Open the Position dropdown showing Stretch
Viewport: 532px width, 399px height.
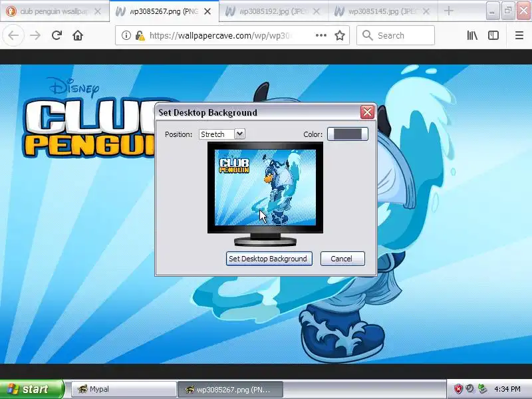click(222, 134)
